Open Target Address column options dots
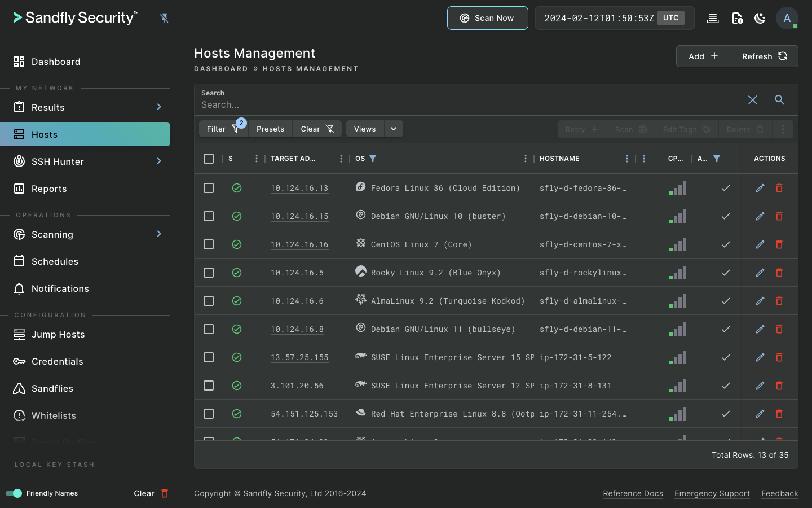The image size is (812, 508). pyautogui.click(x=341, y=159)
